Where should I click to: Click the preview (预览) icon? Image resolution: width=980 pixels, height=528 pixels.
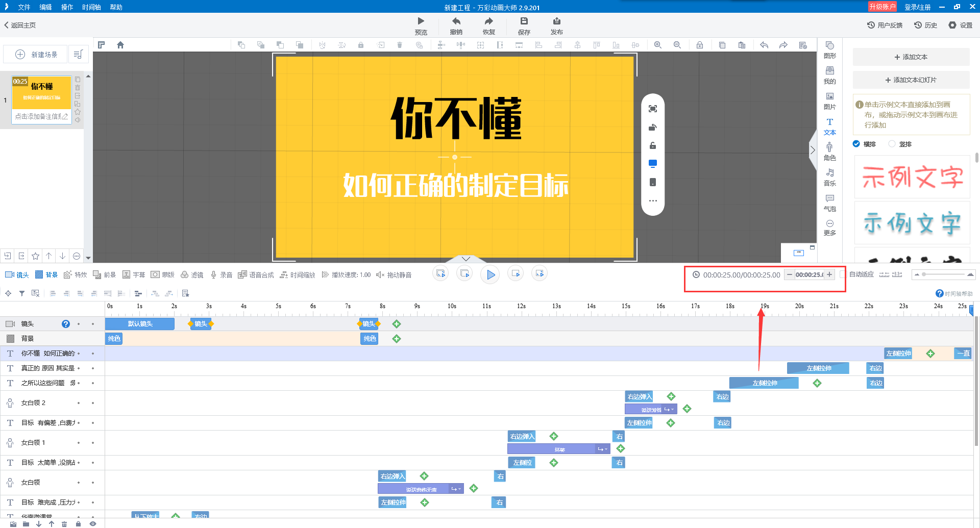point(421,21)
